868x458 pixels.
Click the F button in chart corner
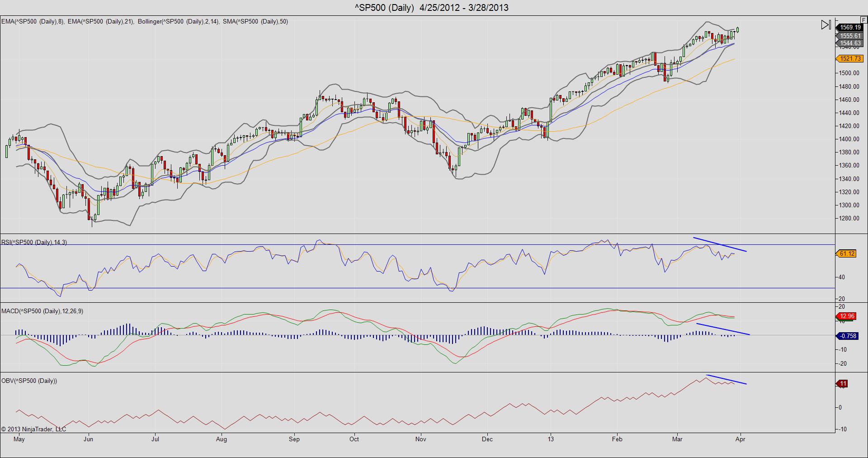point(863,20)
